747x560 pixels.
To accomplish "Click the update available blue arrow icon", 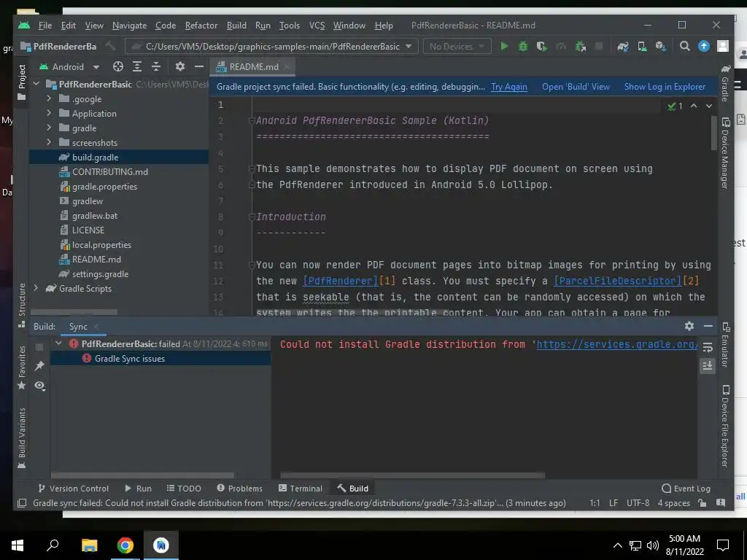I will coord(704,46).
